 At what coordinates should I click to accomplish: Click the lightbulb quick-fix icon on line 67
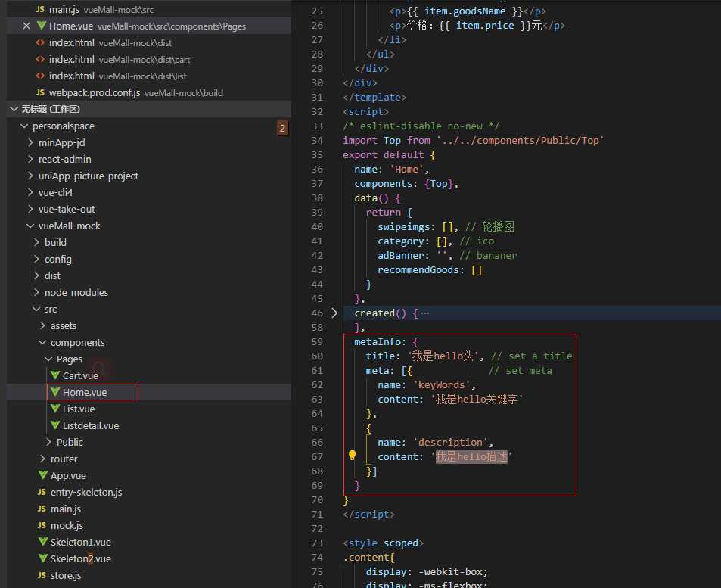point(353,456)
